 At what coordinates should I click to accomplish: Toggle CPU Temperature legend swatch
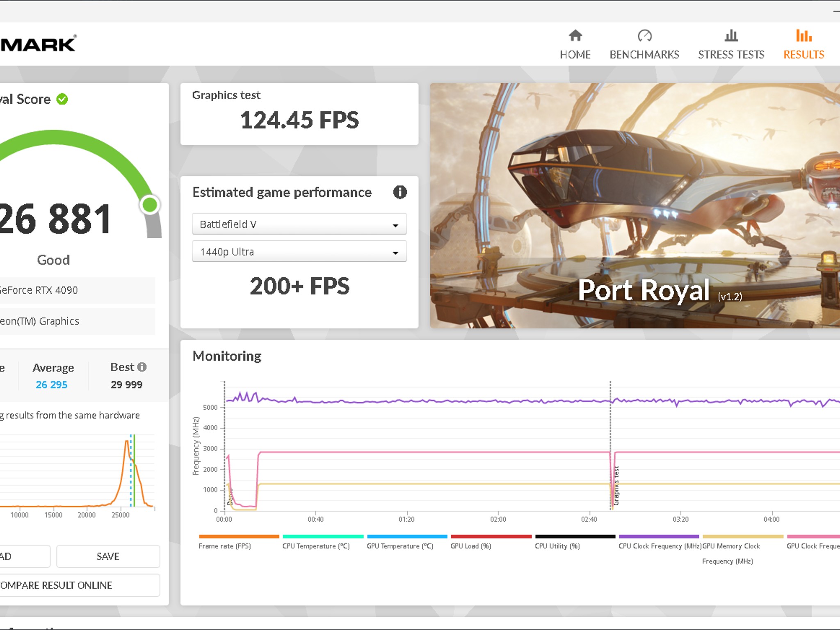(x=323, y=536)
